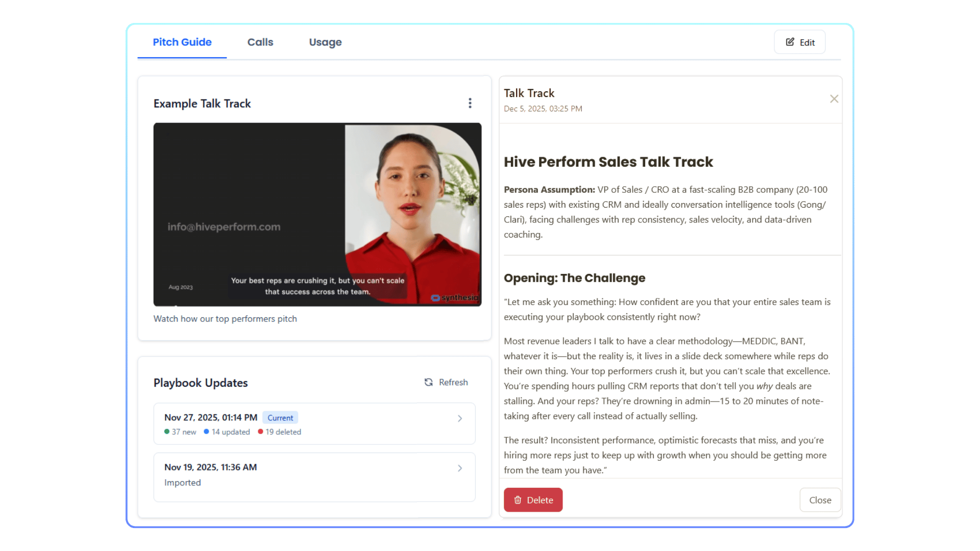Click the 'Imported' label under Nov 19
The height and width of the screenshot is (551, 980).
pyautogui.click(x=183, y=483)
